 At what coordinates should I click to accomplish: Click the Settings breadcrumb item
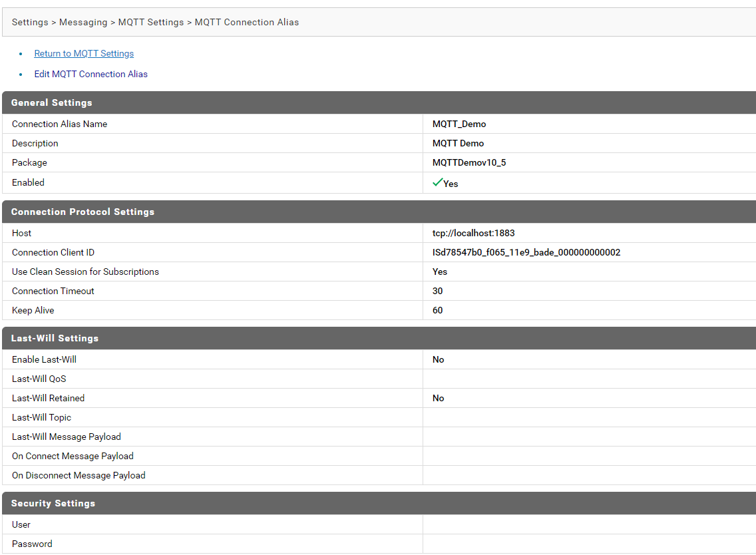click(x=30, y=22)
